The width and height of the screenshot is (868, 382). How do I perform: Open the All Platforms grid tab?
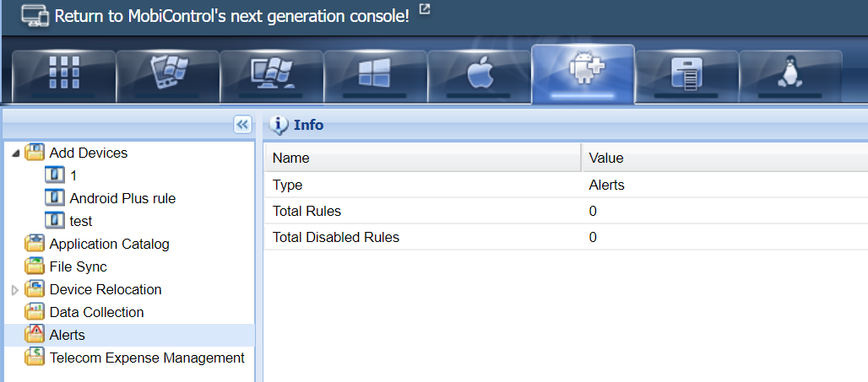click(64, 75)
